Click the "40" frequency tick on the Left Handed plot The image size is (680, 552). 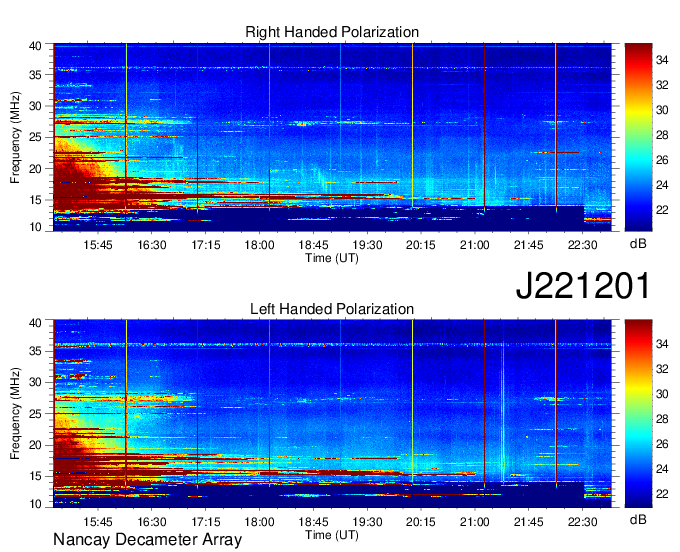pos(36,323)
